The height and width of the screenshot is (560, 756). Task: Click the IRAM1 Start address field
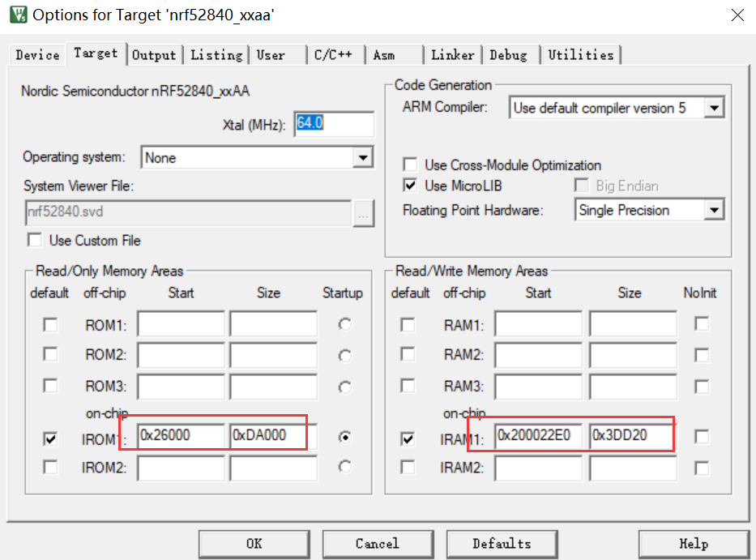(x=539, y=436)
